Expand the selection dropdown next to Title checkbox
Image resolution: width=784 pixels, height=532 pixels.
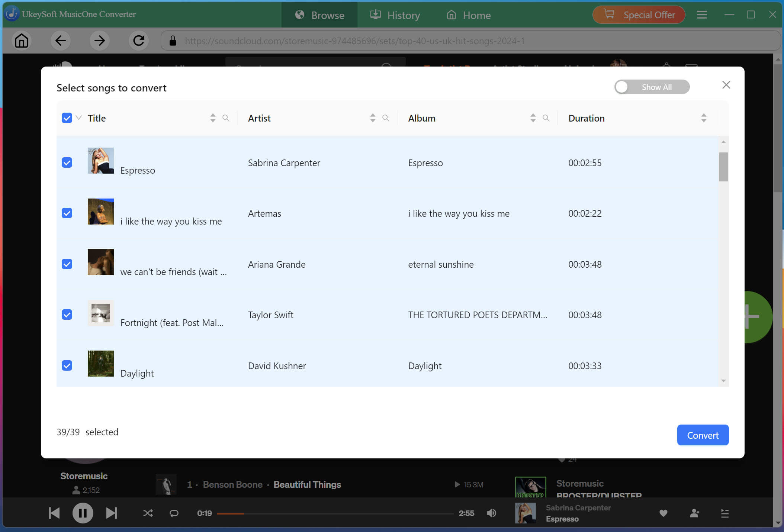click(x=78, y=118)
